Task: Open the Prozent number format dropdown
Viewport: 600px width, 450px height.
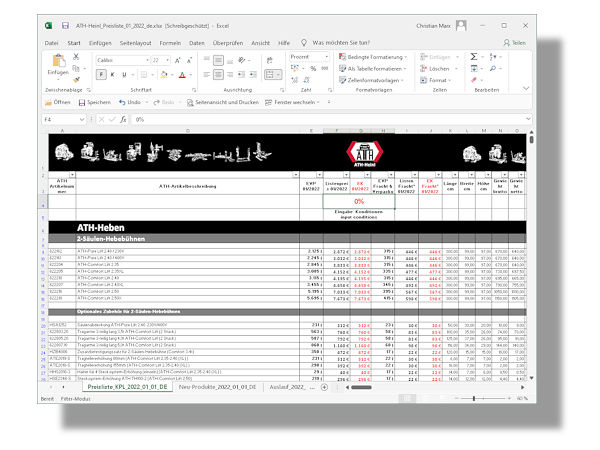Action: coord(326,57)
